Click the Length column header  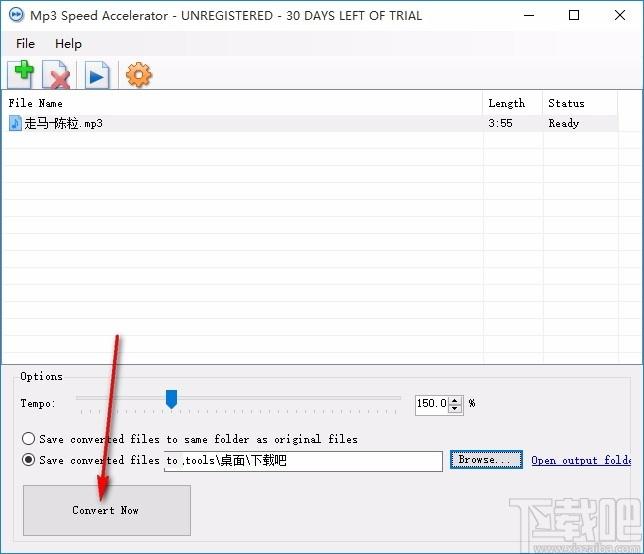point(513,103)
